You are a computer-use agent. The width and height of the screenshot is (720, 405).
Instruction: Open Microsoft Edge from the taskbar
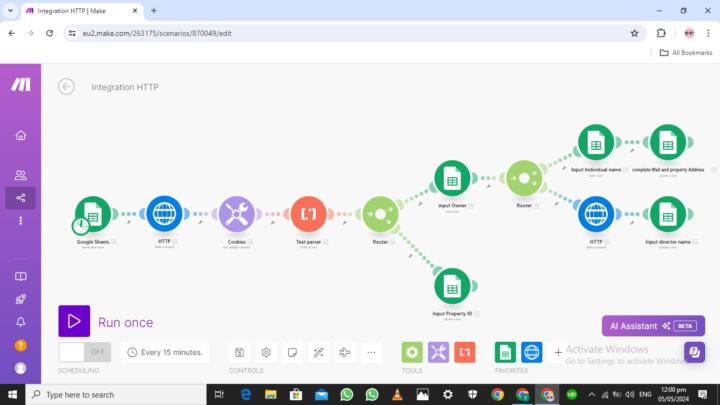[x=246, y=394]
